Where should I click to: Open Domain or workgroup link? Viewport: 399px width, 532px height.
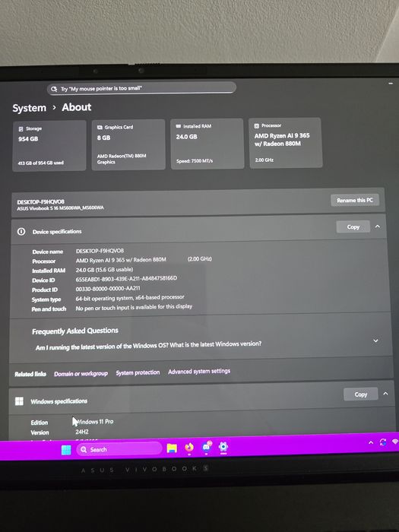(81, 373)
